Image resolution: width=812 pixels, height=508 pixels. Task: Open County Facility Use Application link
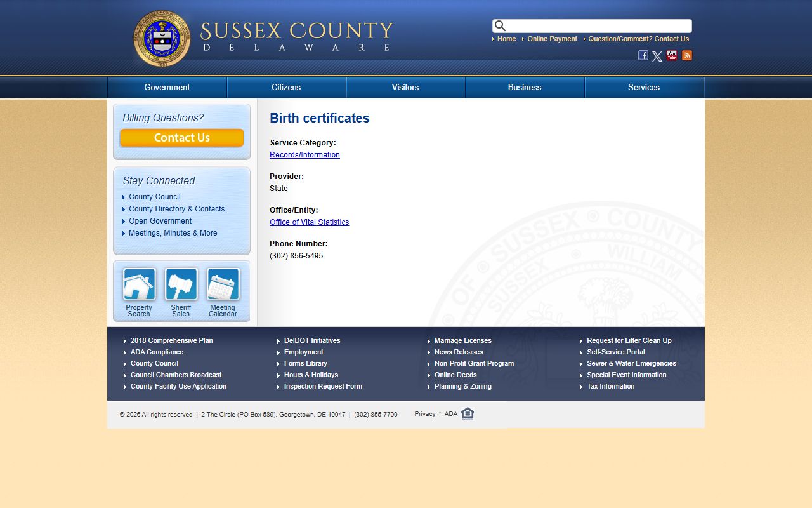(178, 387)
